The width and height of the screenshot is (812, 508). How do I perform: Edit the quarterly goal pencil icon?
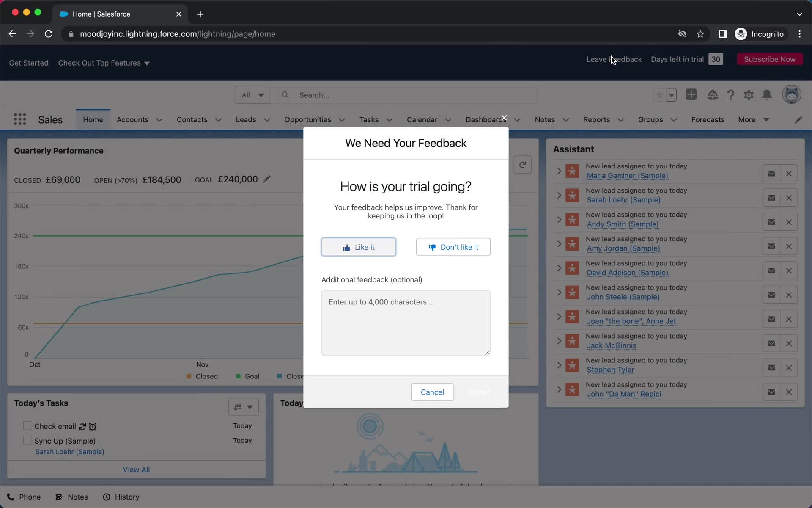267,179
